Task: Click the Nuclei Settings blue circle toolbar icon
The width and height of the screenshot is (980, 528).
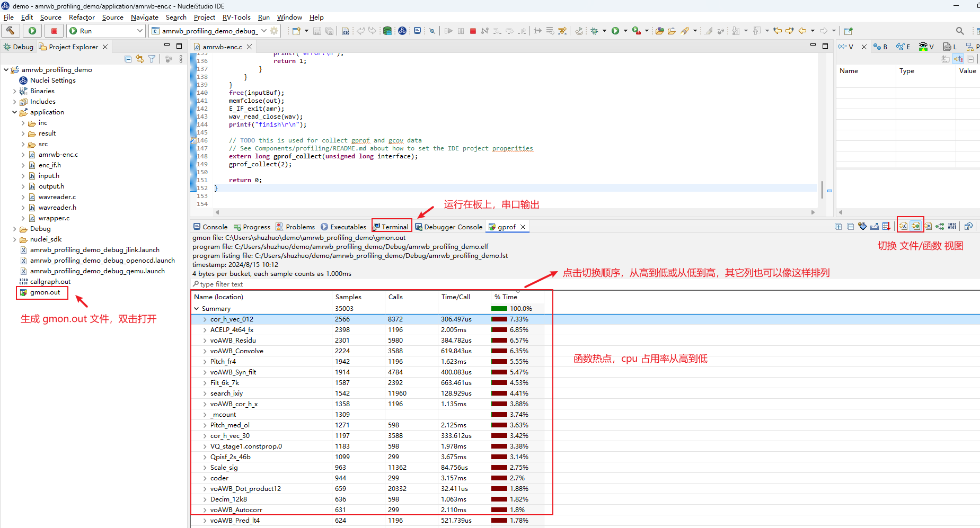Action: (402, 31)
